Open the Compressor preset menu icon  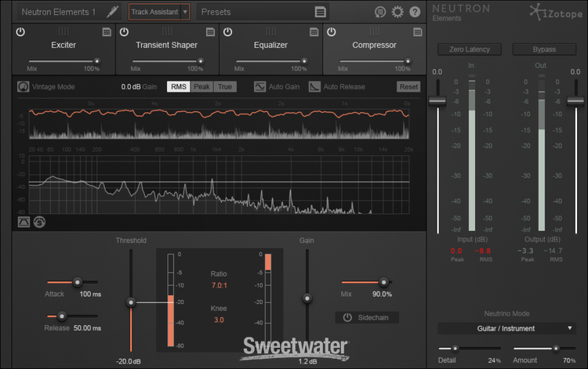pos(417,32)
